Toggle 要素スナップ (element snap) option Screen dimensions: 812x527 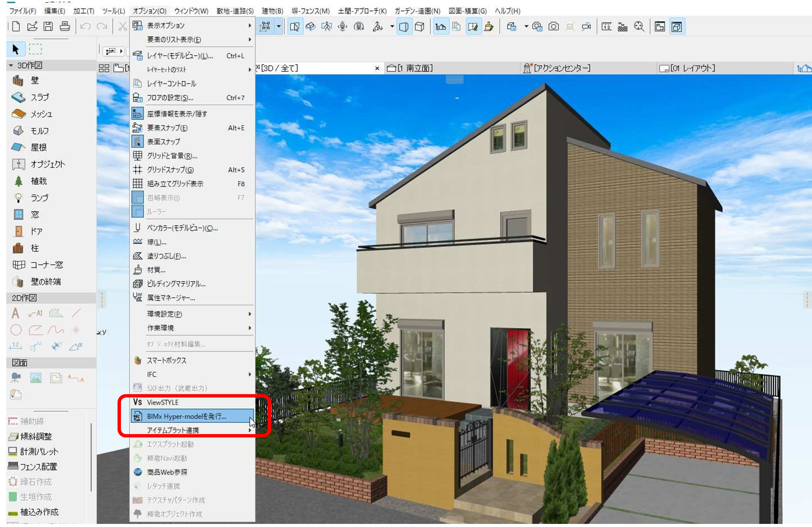(167, 128)
